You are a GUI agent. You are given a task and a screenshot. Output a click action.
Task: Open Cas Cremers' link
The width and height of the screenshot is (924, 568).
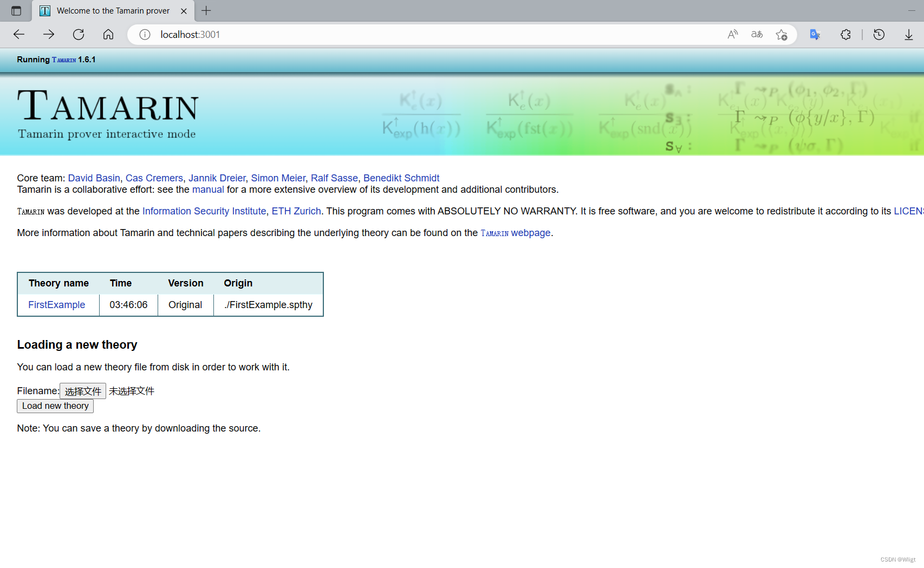coord(154,178)
